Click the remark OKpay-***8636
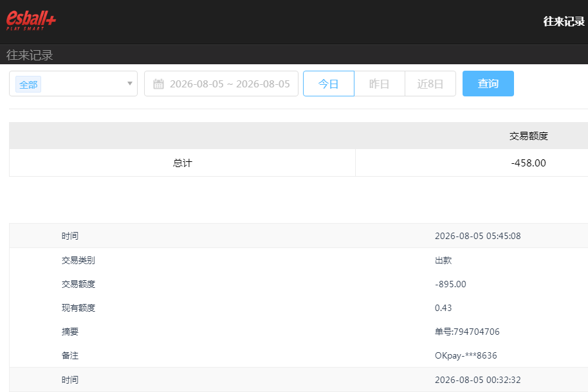The height and width of the screenshot is (392, 588). (466, 355)
